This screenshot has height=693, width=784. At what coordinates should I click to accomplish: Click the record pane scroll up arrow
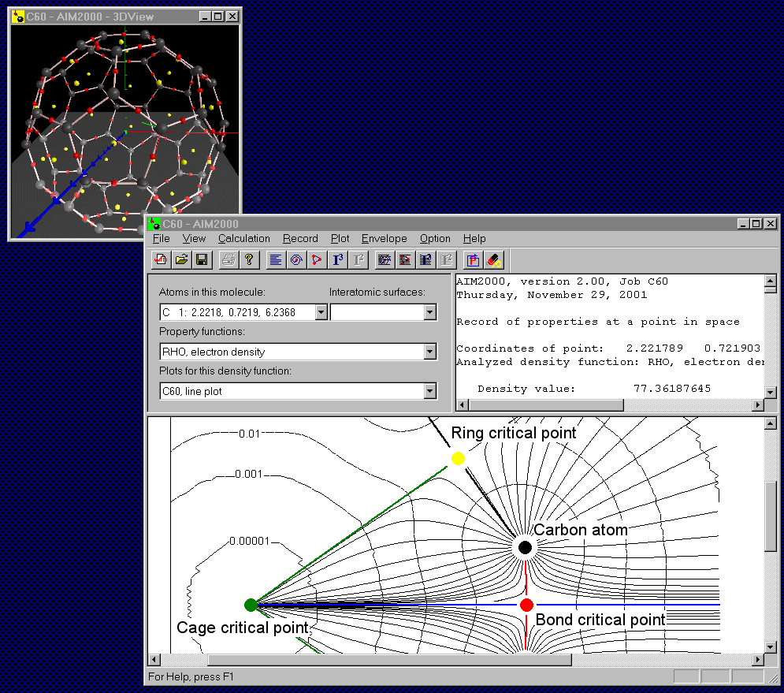coord(771,280)
